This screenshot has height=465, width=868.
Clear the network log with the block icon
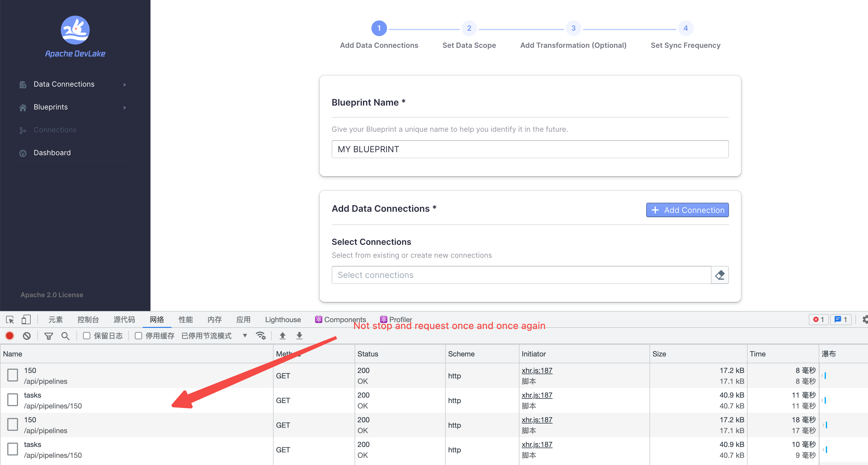26,336
